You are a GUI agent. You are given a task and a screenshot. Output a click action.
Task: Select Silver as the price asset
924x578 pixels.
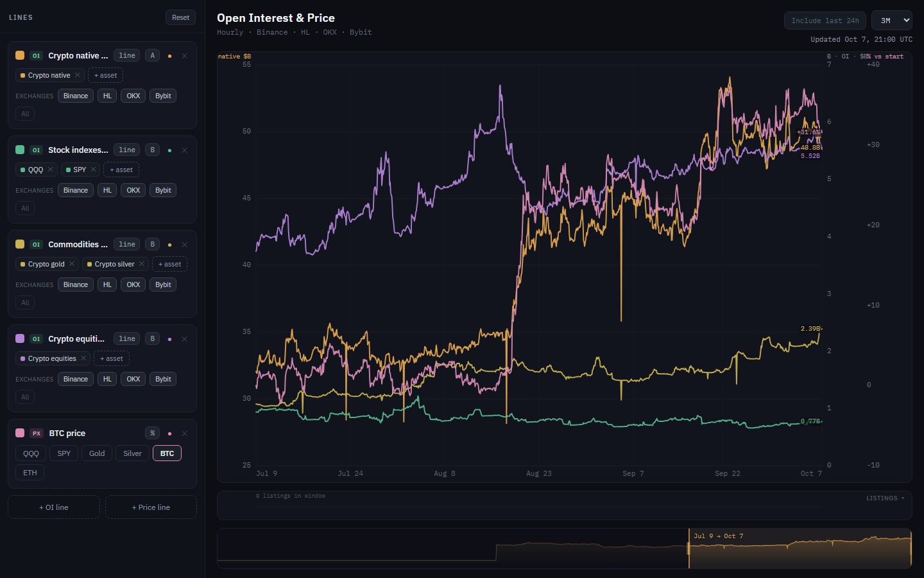133,453
